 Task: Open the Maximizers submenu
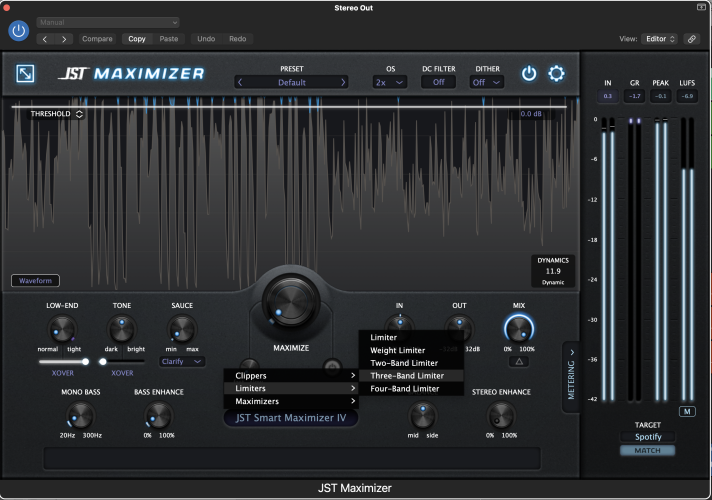291,401
